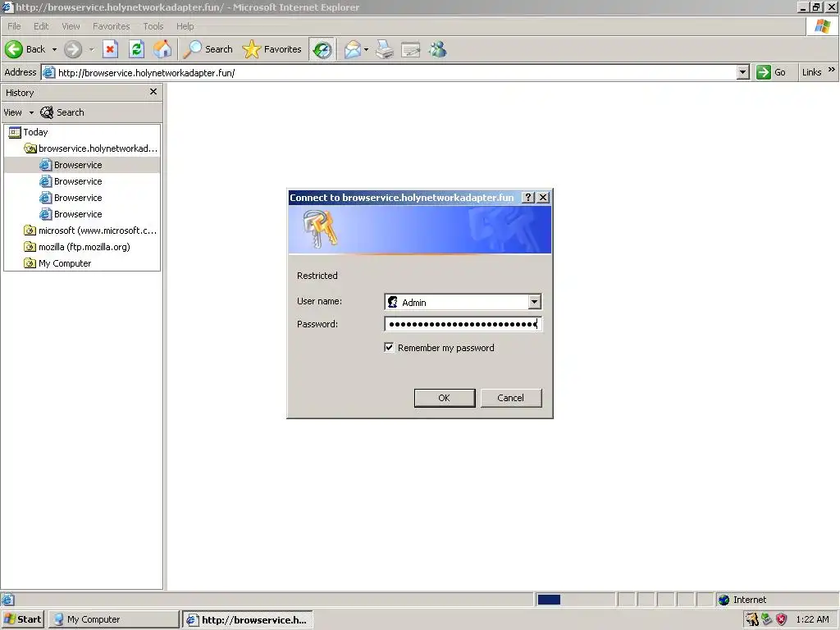Click status bar page icon

tap(7, 600)
